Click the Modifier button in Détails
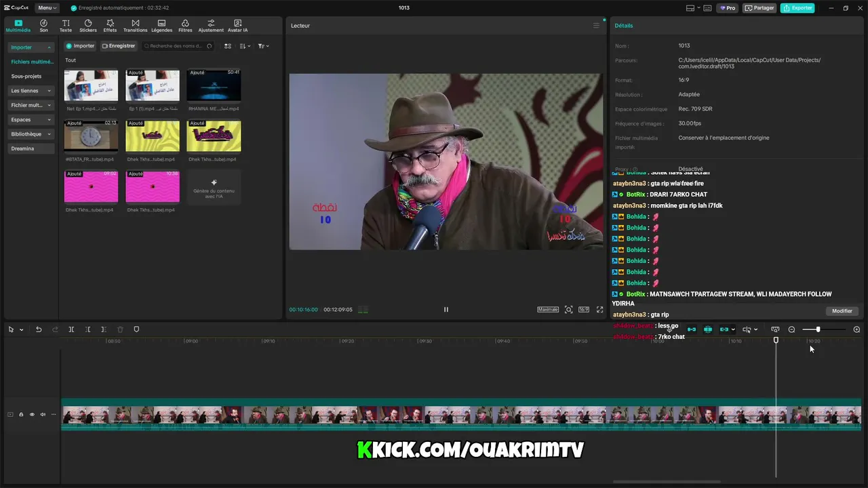868x488 pixels. coord(842,311)
